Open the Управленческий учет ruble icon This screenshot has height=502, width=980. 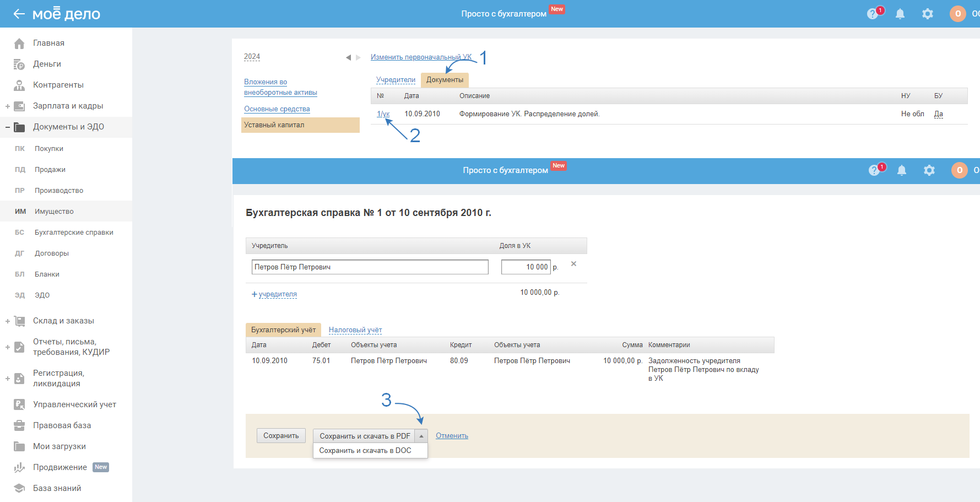pos(19,404)
